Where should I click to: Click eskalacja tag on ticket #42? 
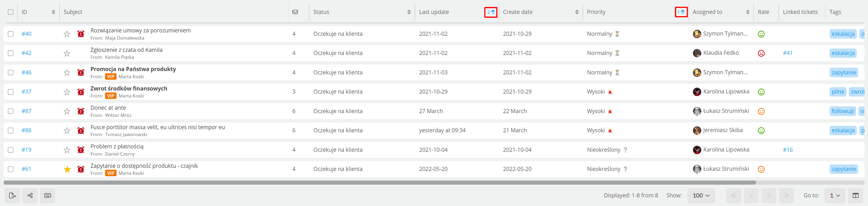pyautogui.click(x=843, y=53)
